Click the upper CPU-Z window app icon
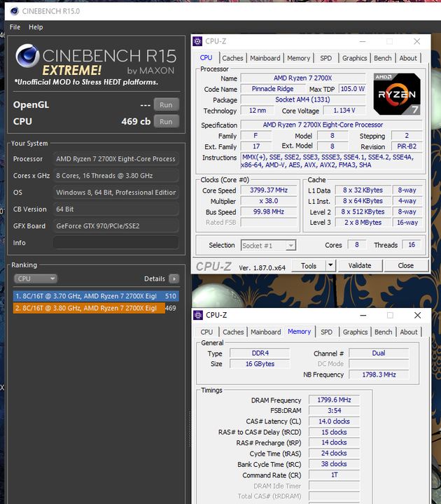441x504 pixels. pos(197,41)
